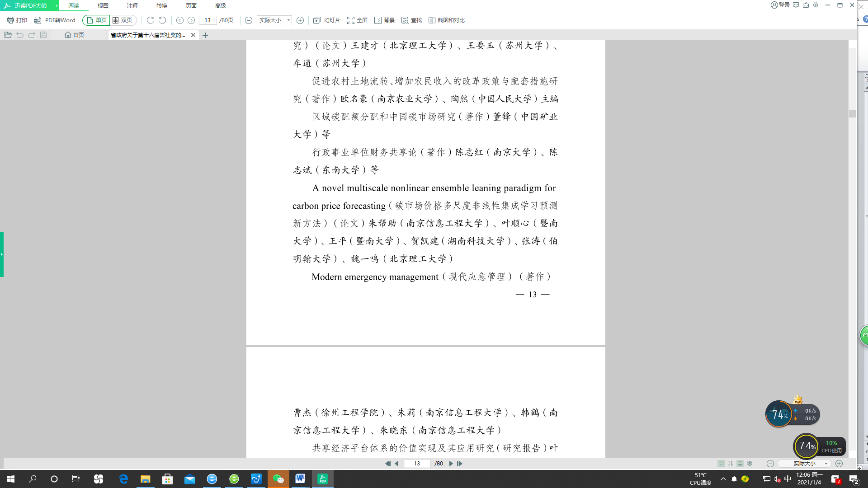Switch to double page (双页) view
868x488 pixels.
pyautogui.click(x=123, y=20)
